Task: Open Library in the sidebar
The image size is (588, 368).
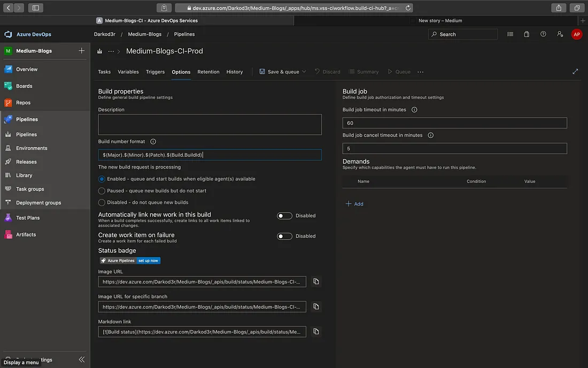Action: tap(24, 175)
